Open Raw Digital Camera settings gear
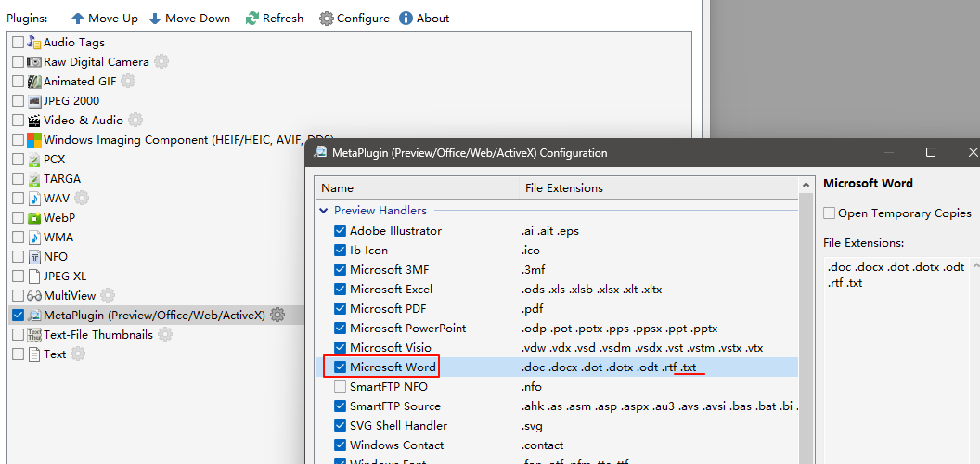 pos(161,61)
